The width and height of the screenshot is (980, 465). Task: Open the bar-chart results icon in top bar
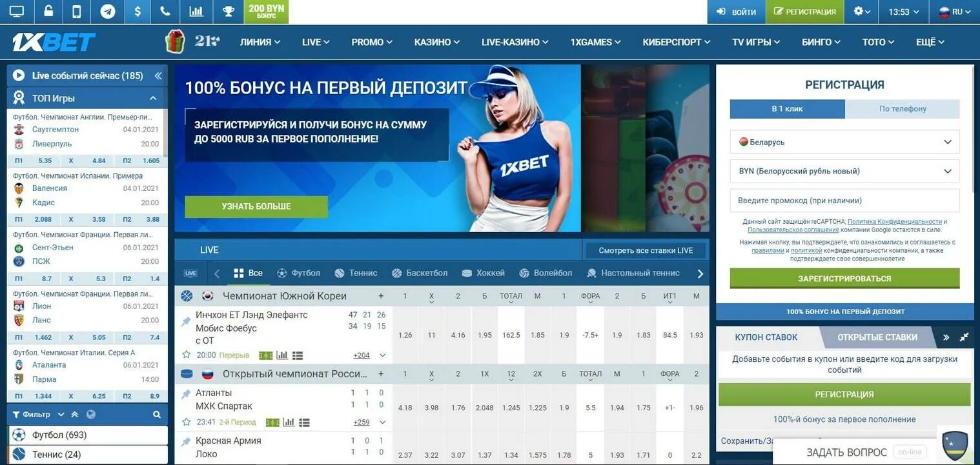click(196, 12)
